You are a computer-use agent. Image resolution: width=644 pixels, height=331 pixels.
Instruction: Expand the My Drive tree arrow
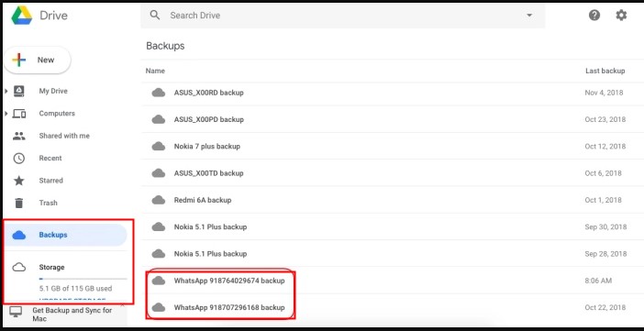pyautogui.click(x=6, y=91)
